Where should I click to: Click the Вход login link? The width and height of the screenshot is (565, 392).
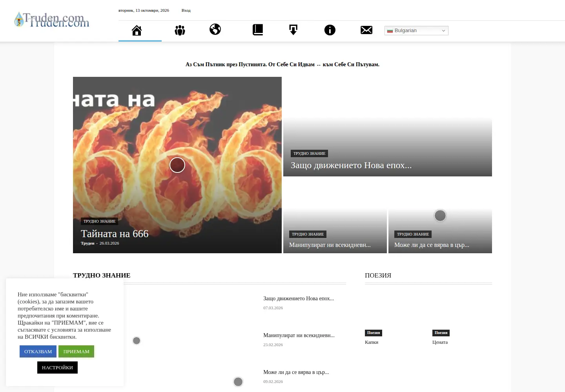pos(186,10)
